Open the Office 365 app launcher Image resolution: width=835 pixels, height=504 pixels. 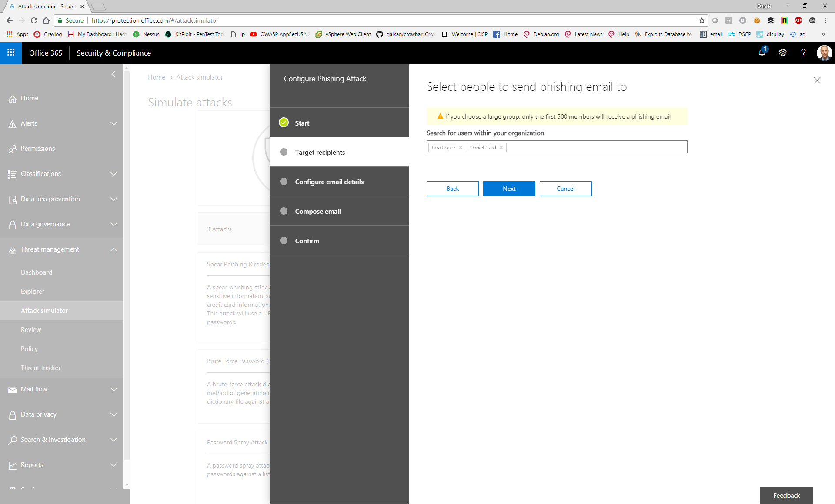pos(10,53)
